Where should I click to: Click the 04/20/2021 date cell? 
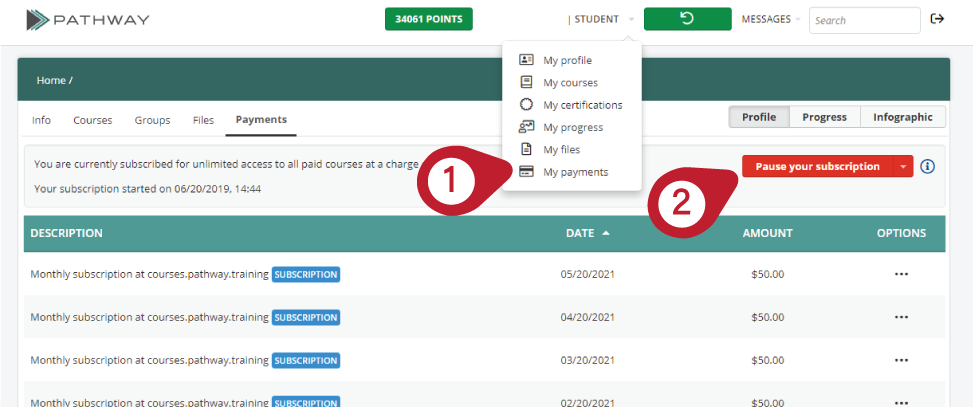[x=588, y=317]
